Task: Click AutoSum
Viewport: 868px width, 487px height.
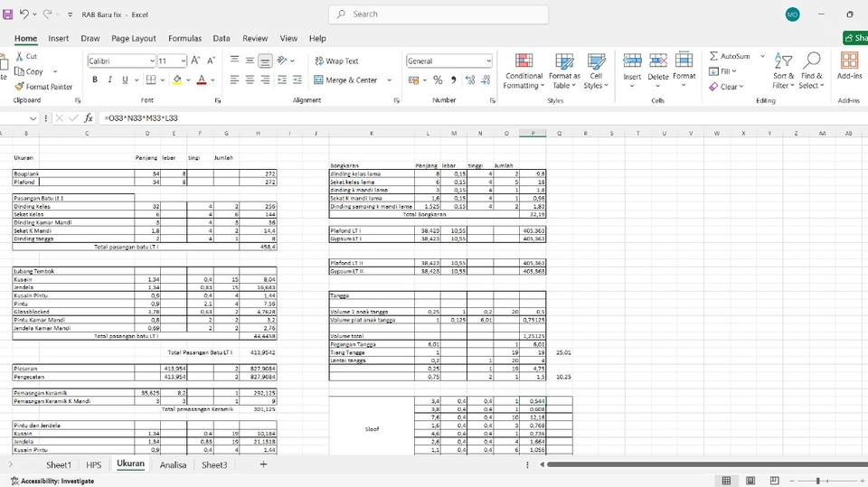Action: tap(731, 56)
